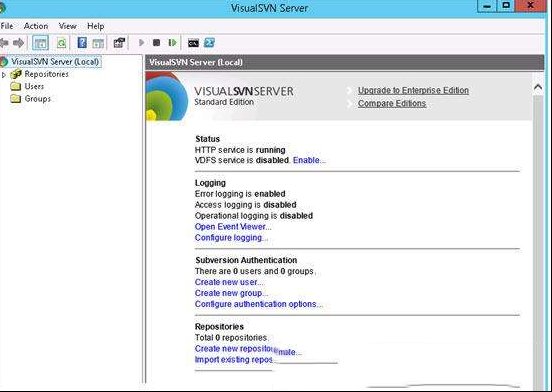The height and width of the screenshot is (392, 552).
Task: Click the Subversion Authentication heading
Action: click(246, 260)
